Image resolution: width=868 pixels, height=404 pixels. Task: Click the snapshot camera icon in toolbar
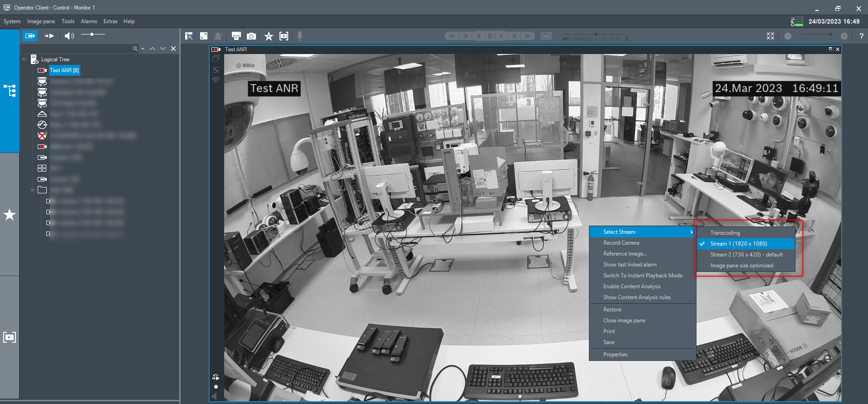coord(251,36)
